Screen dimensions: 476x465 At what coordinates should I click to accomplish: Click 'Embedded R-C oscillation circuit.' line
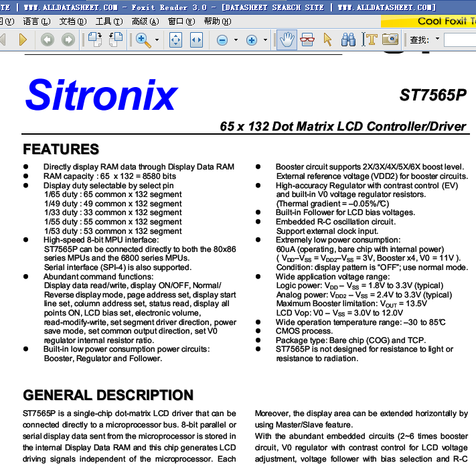[x=336, y=222]
